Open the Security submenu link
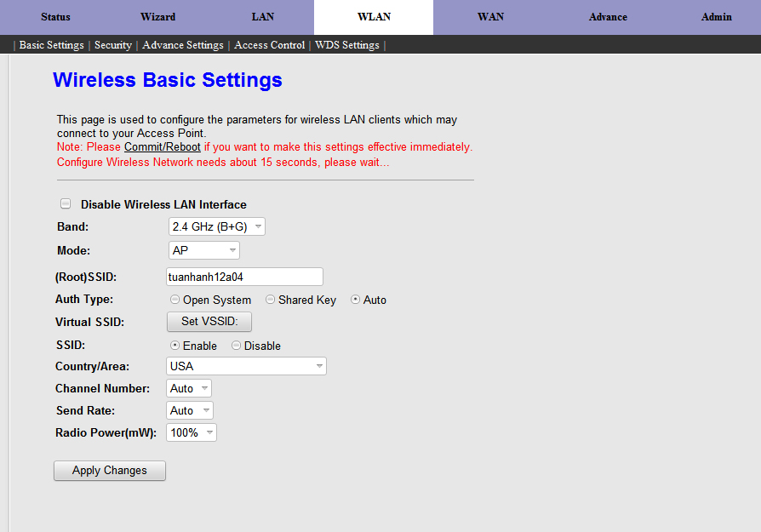The height and width of the screenshot is (532, 761). [113, 45]
